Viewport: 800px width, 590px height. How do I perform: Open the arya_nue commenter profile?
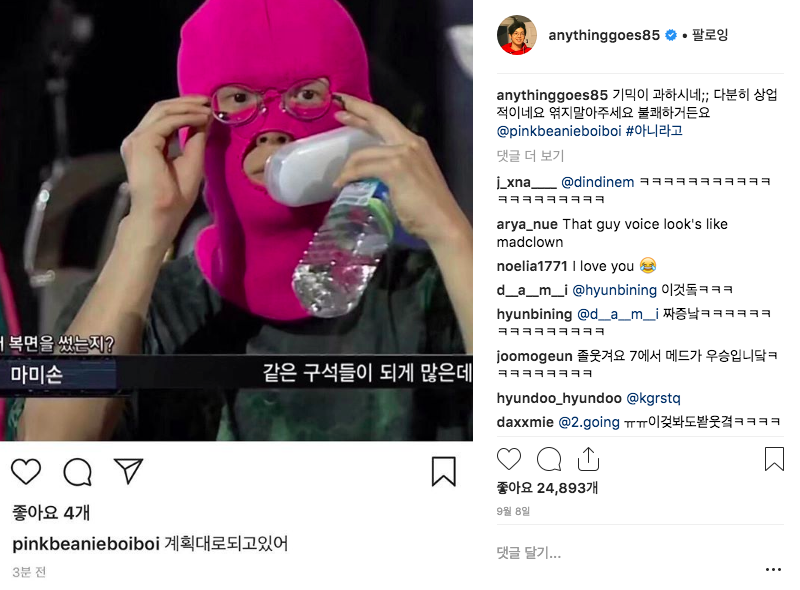[527, 224]
